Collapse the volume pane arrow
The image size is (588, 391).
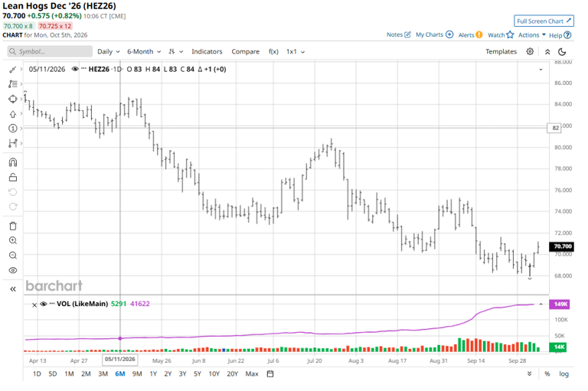(541, 304)
